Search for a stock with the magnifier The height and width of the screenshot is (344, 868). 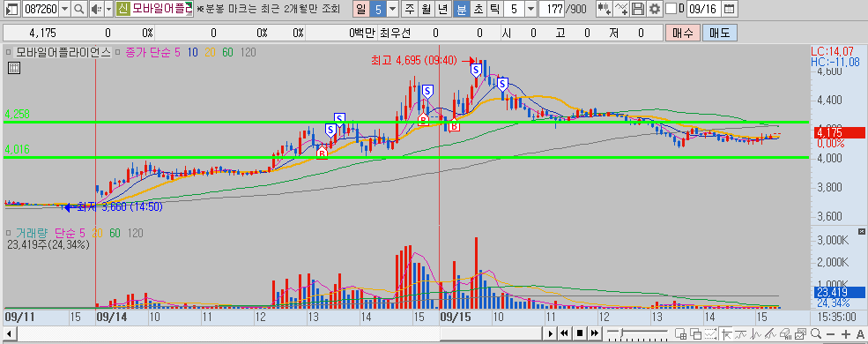78,8
